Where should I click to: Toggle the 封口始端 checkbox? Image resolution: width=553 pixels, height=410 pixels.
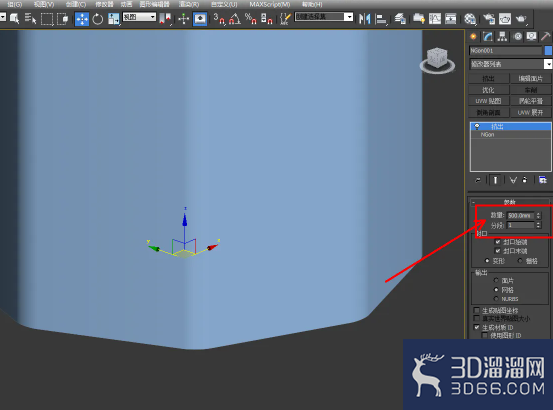tap(498, 242)
